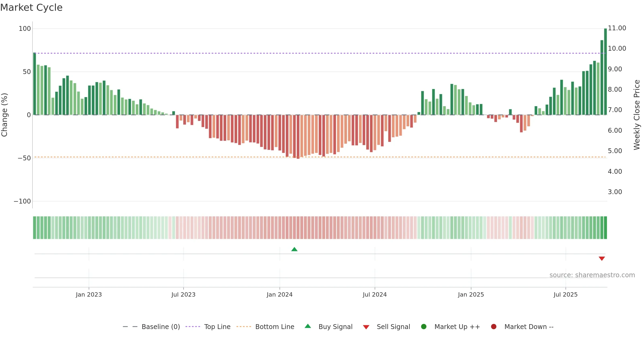Viewport: 644px width, 362px height.
Task: Click the dark red circle Market Down icon
Action: 493,327
